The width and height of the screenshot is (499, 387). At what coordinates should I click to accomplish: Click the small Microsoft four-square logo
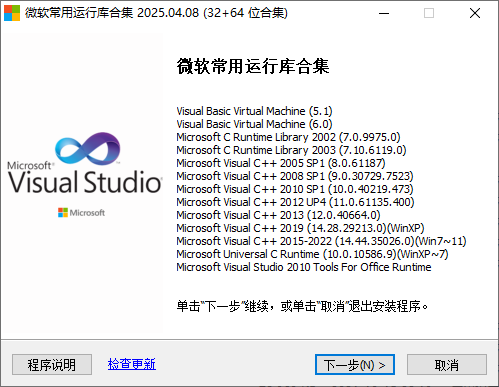[63, 213]
